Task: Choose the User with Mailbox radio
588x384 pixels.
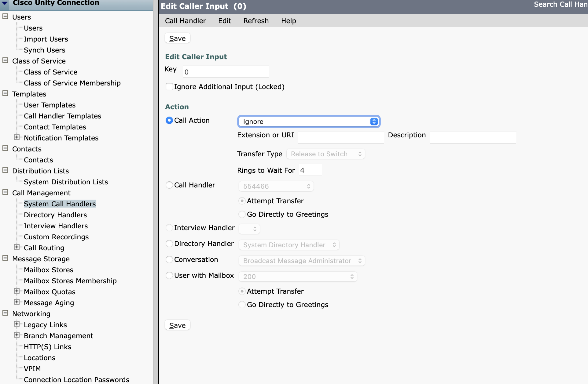Action: pos(169,275)
